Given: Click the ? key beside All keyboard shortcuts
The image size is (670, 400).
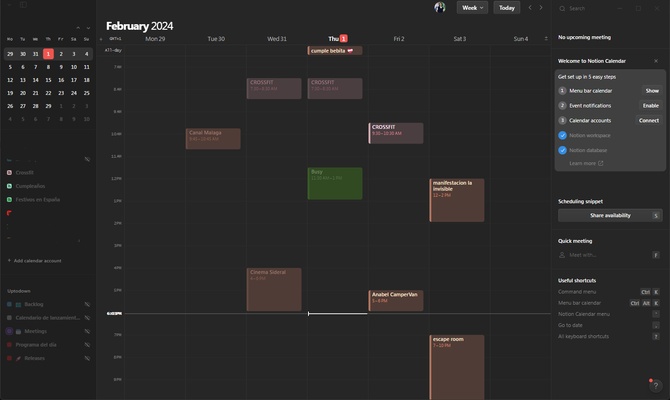Looking at the screenshot, I should 656,336.
